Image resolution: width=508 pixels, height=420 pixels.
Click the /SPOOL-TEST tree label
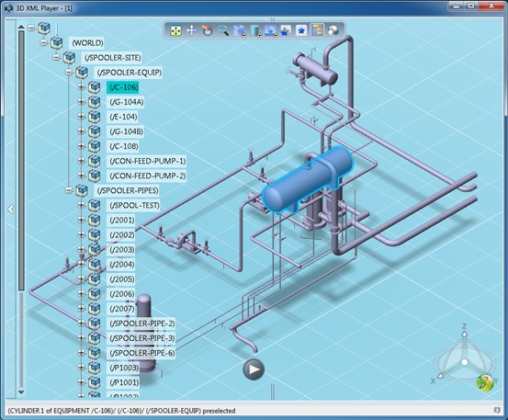pyautogui.click(x=134, y=205)
